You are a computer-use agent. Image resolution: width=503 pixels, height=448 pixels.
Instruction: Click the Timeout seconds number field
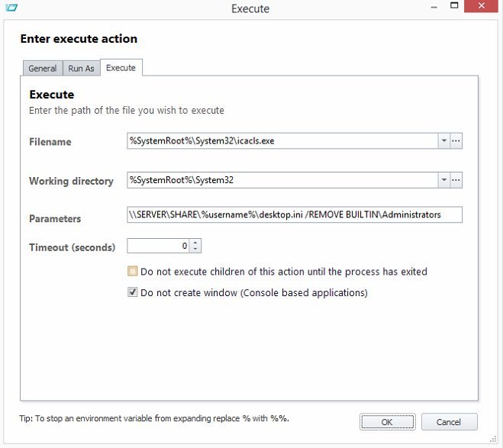point(159,246)
